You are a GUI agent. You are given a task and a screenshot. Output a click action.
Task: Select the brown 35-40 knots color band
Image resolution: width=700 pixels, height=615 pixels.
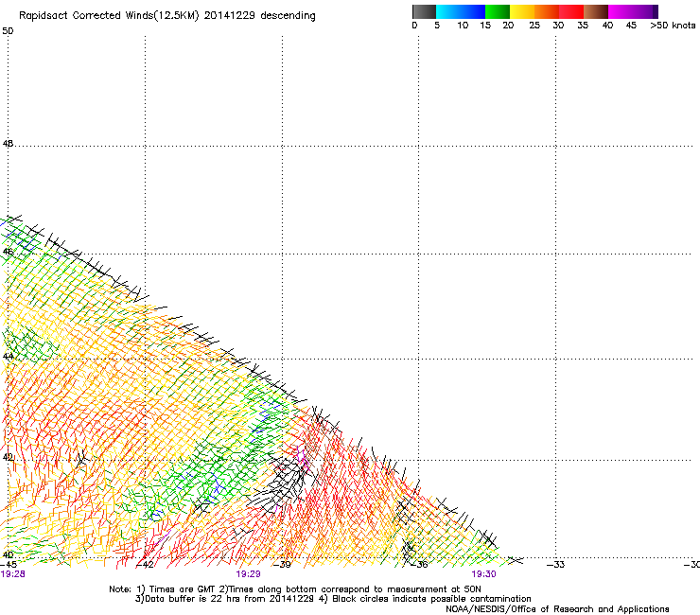[596, 11]
